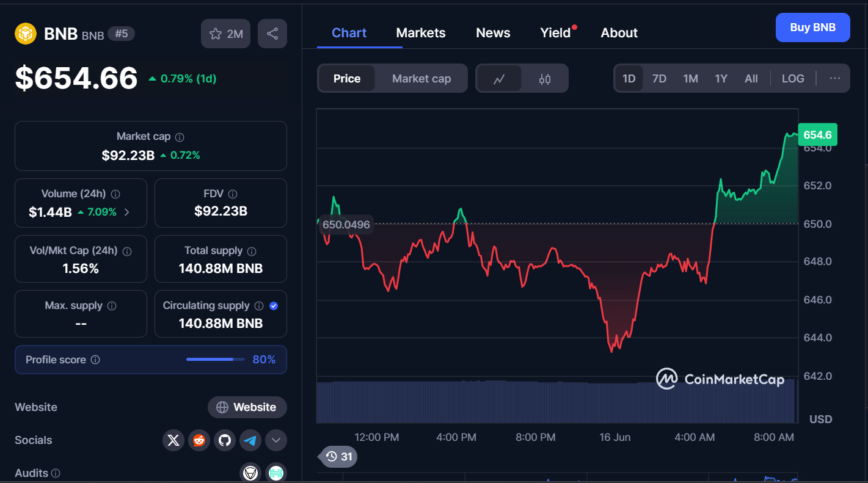The image size is (868, 483).
Task: Click the Max. supply info icon
Action: coord(112,306)
